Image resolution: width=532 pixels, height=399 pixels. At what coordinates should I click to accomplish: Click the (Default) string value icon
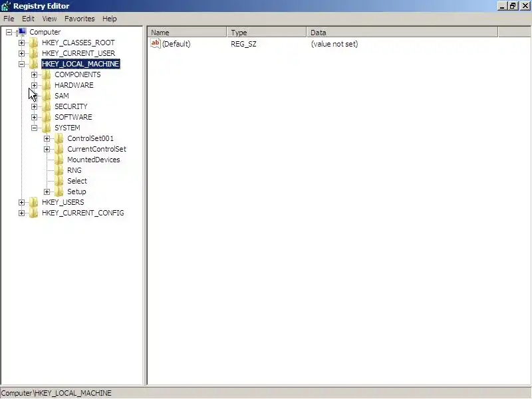156,43
